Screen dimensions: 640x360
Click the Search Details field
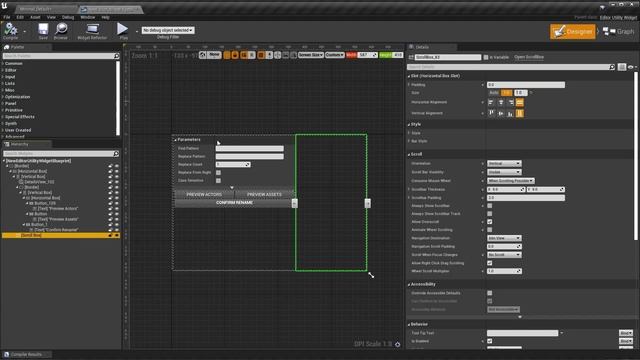[511, 67]
